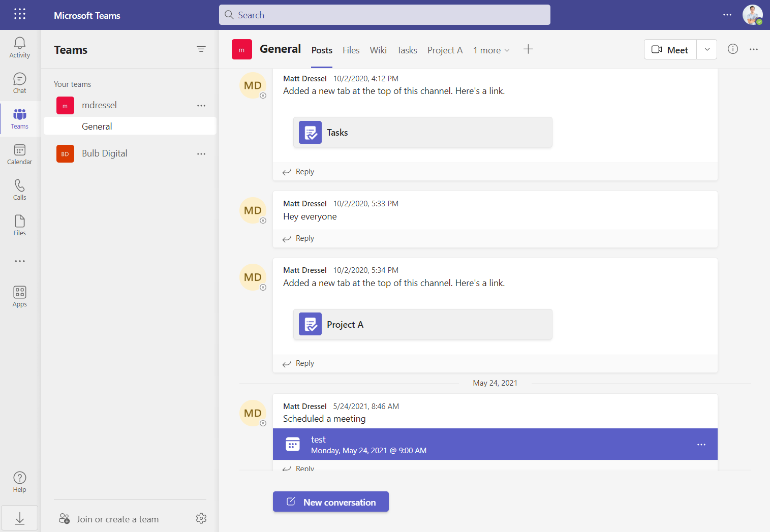Open channel more options ellipsis
Screen dimensions: 770x532
coord(754,49)
